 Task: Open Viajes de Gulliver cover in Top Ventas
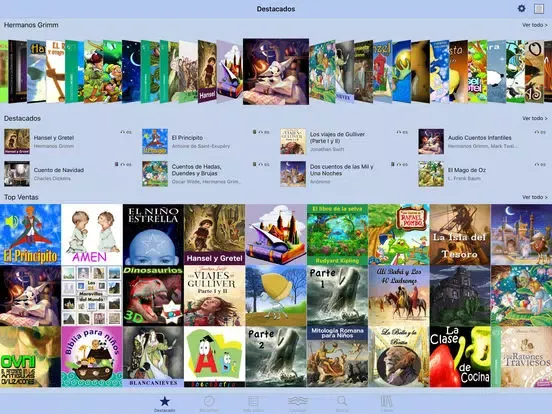point(214,296)
